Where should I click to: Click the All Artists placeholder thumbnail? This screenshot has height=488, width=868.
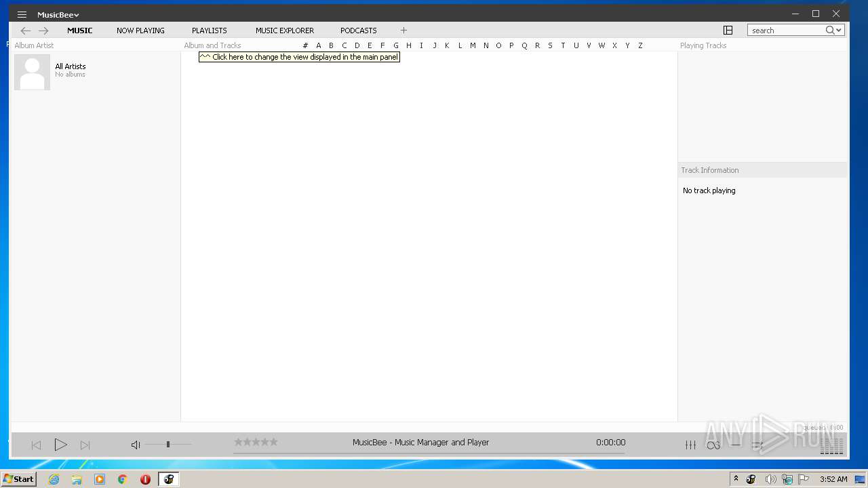pos(32,72)
